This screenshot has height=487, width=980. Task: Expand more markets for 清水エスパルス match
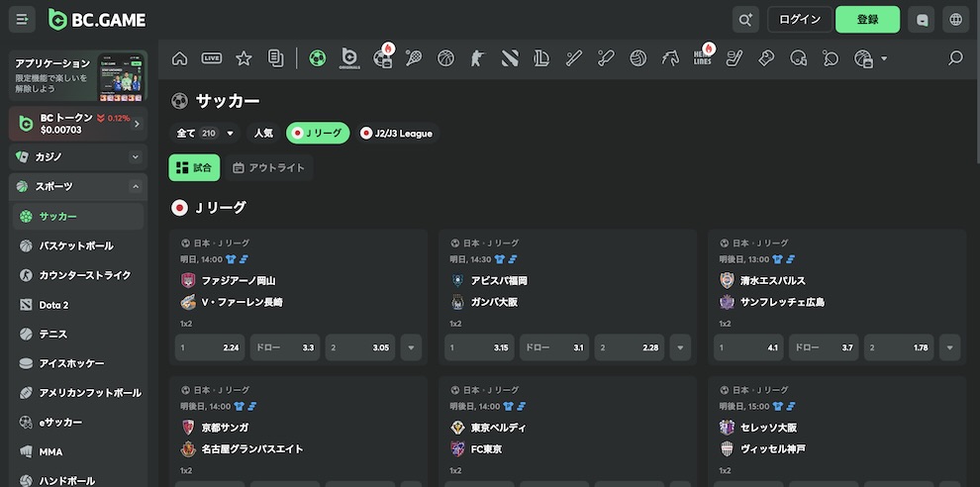click(950, 347)
